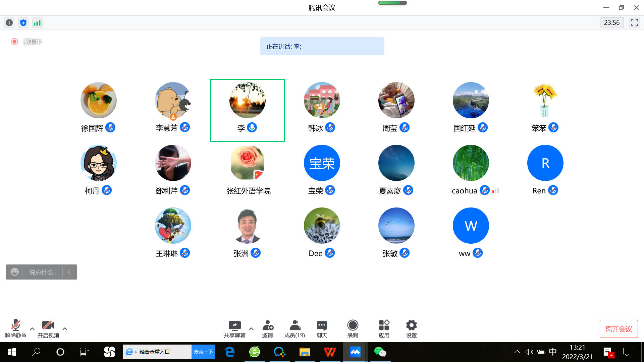Show hidden system tray icons arrow

point(517,352)
